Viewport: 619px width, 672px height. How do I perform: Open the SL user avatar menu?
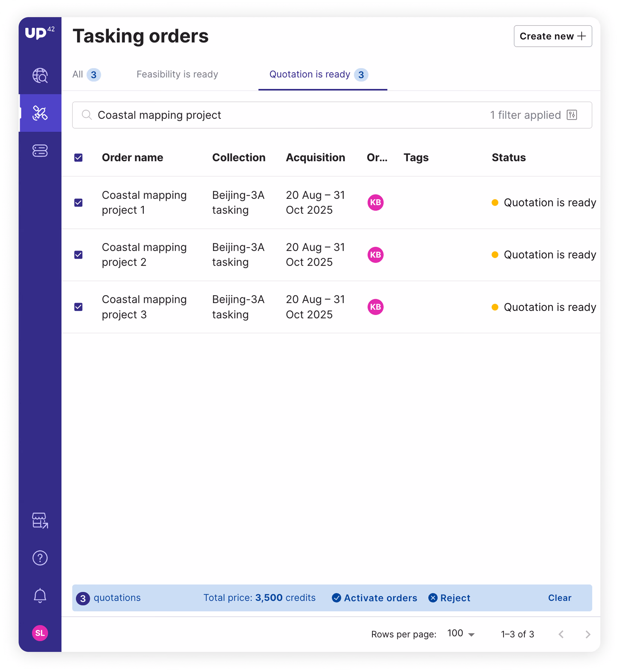coord(40,633)
